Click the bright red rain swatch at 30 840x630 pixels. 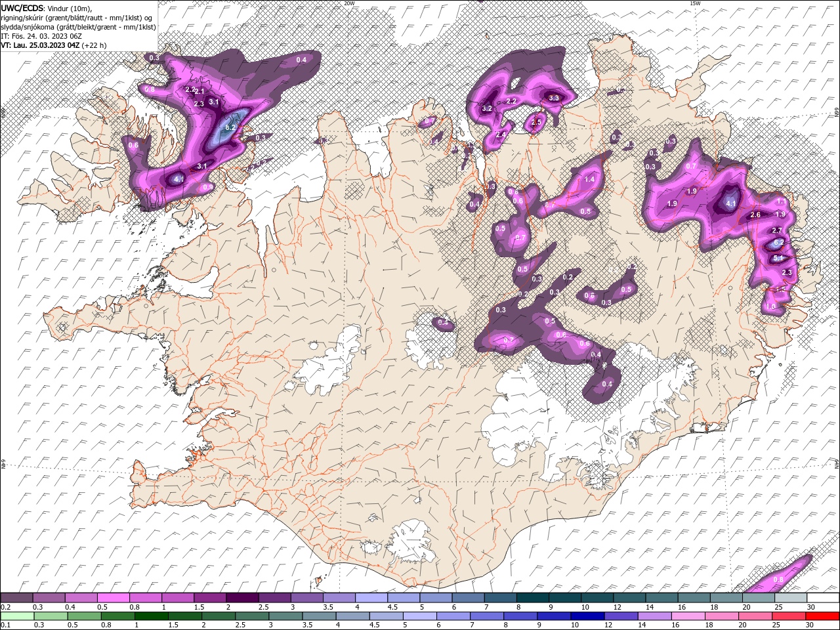(x=822, y=616)
